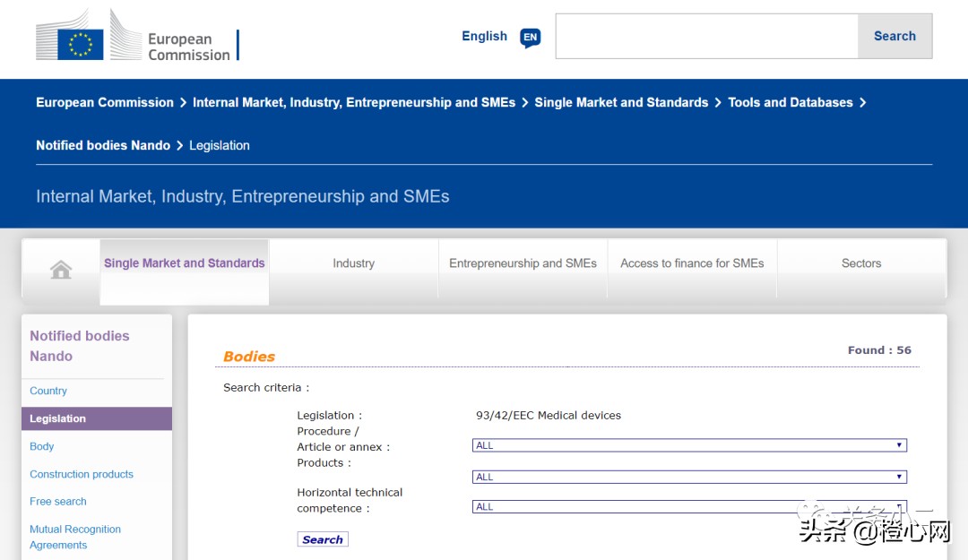The width and height of the screenshot is (968, 560).
Task: Expand the Products dropdown
Action: tap(688, 477)
